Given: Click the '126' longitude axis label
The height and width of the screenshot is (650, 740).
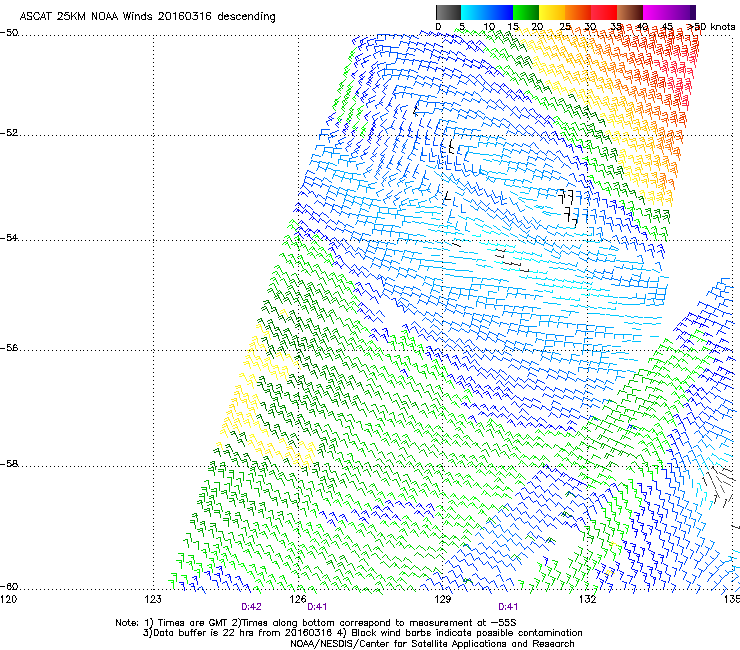Looking at the screenshot, I should coord(298,599).
